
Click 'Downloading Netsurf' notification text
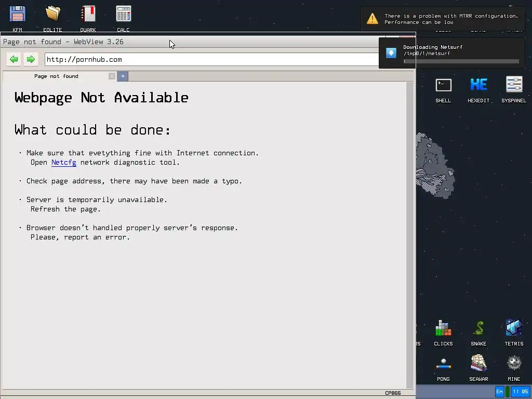click(x=433, y=47)
